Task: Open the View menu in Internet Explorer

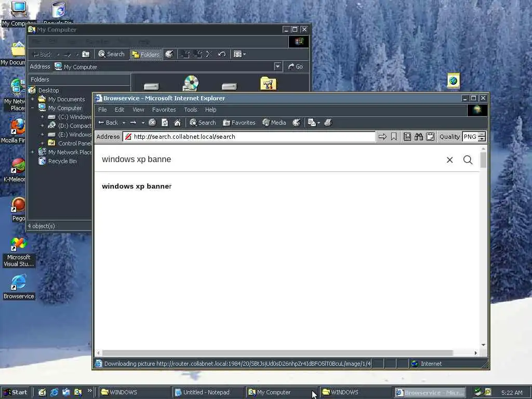Action: click(138, 110)
